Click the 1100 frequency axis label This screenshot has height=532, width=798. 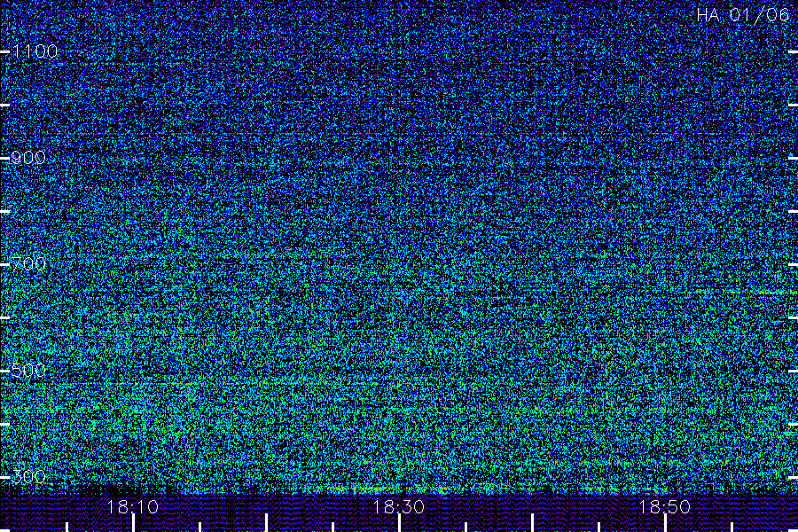(x=35, y=51)
